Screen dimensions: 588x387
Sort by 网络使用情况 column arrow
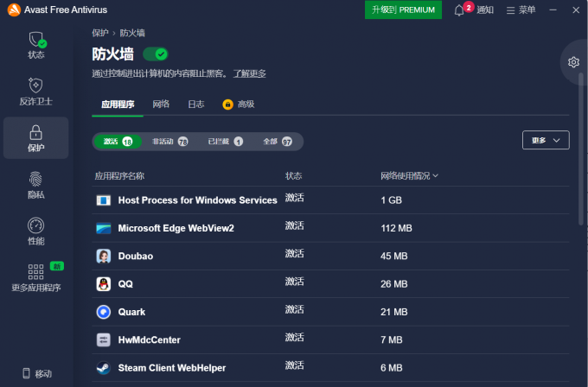click(435, 175)
